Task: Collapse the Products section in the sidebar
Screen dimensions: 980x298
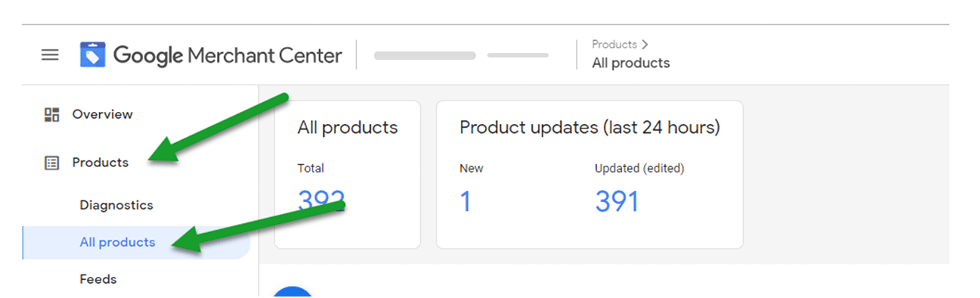Action: 100,163
